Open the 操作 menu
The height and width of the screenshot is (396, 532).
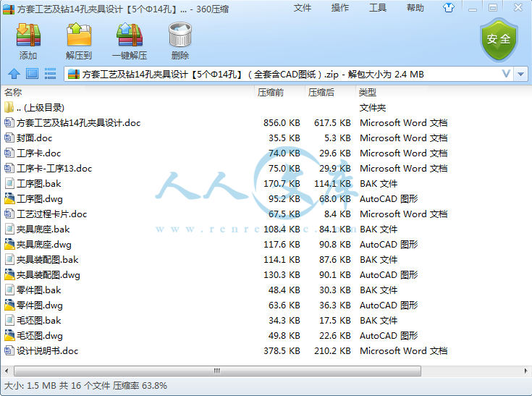[339, 8]
